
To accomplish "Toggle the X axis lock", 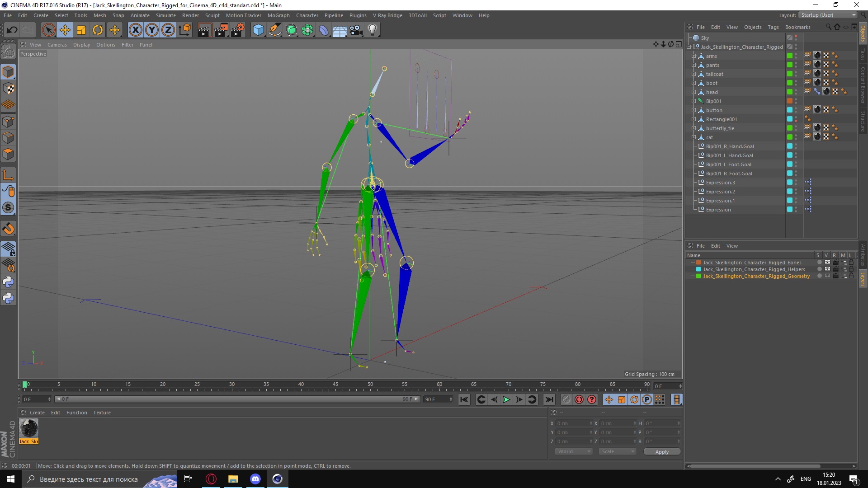I will (x=135, y=30).
